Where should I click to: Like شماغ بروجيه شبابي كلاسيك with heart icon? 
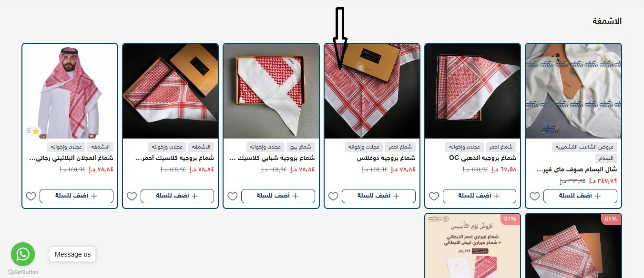(233, 196)
